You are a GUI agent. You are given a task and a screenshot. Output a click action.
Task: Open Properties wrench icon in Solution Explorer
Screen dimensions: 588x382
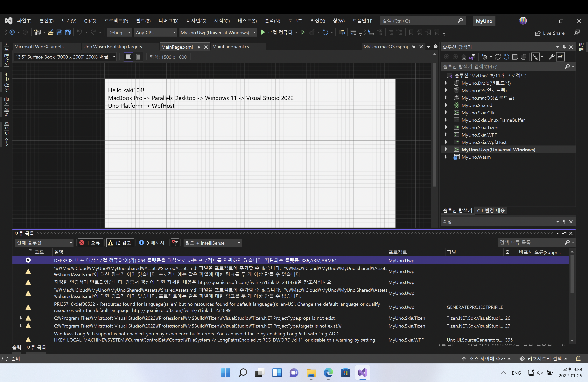pos(552,57)
